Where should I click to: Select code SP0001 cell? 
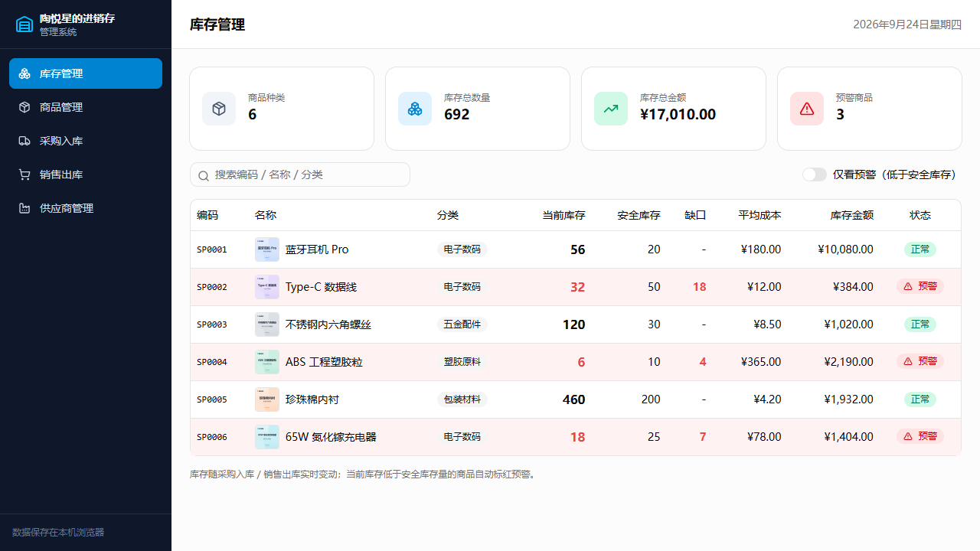point(212,249)
